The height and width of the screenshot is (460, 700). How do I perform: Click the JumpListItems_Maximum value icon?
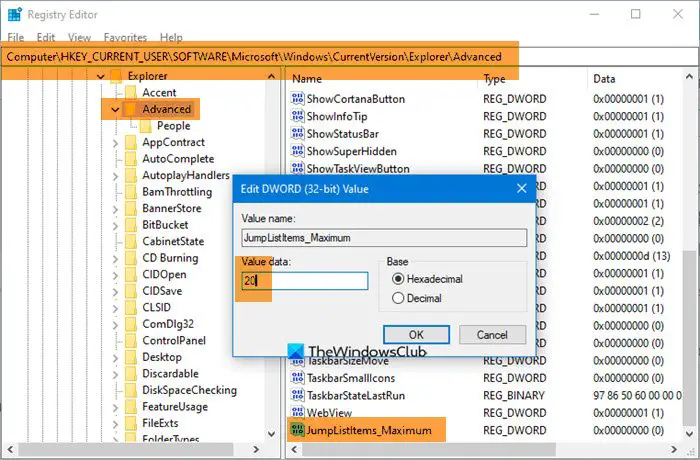pos(297,430)
